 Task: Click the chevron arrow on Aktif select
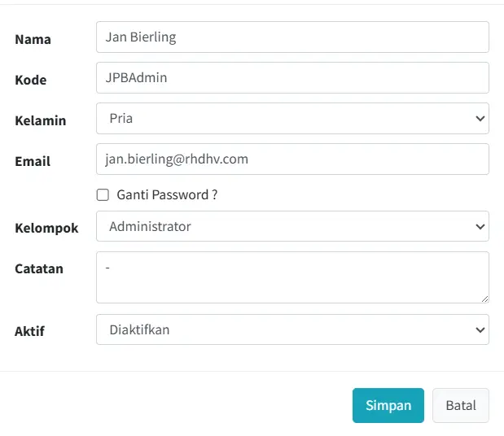[x=479, y=330]
